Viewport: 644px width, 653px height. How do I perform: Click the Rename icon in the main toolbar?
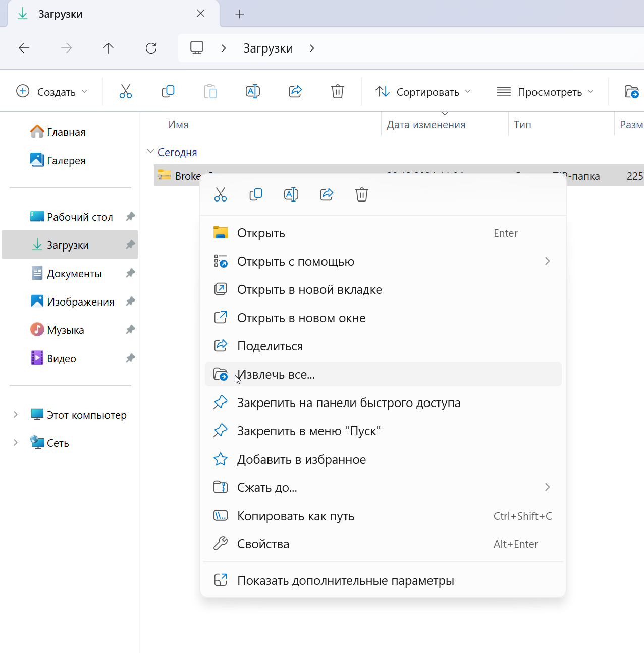click(253, 91)
